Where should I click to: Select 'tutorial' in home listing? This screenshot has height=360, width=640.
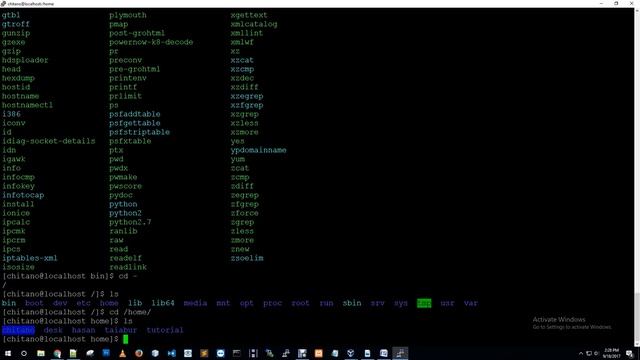tap(165, 330)
